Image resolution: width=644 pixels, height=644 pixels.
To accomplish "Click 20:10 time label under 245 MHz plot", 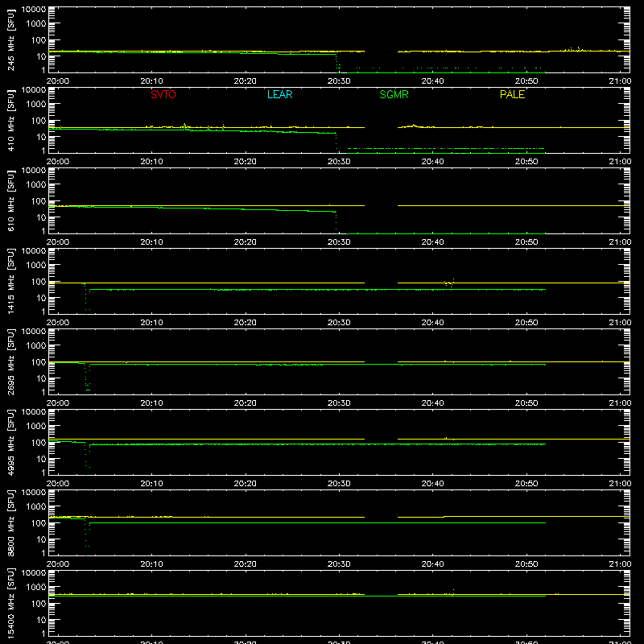I will click(151, 81).
